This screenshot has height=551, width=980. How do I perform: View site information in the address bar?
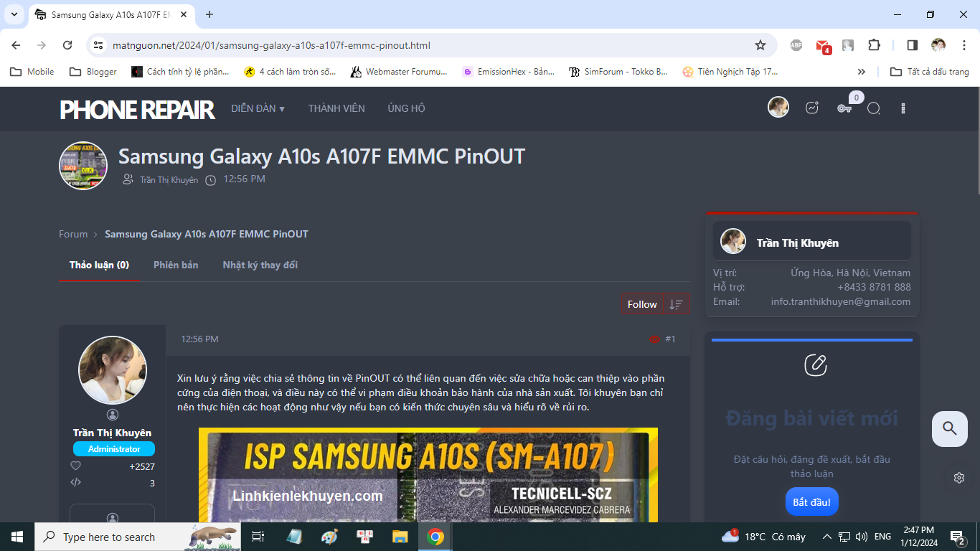click(x=98, y=45)
